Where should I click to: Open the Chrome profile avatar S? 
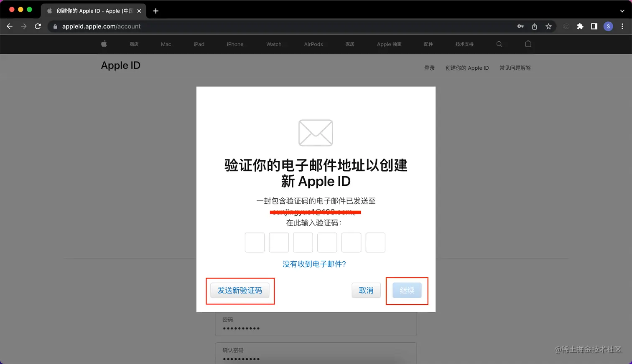(608, 26)
